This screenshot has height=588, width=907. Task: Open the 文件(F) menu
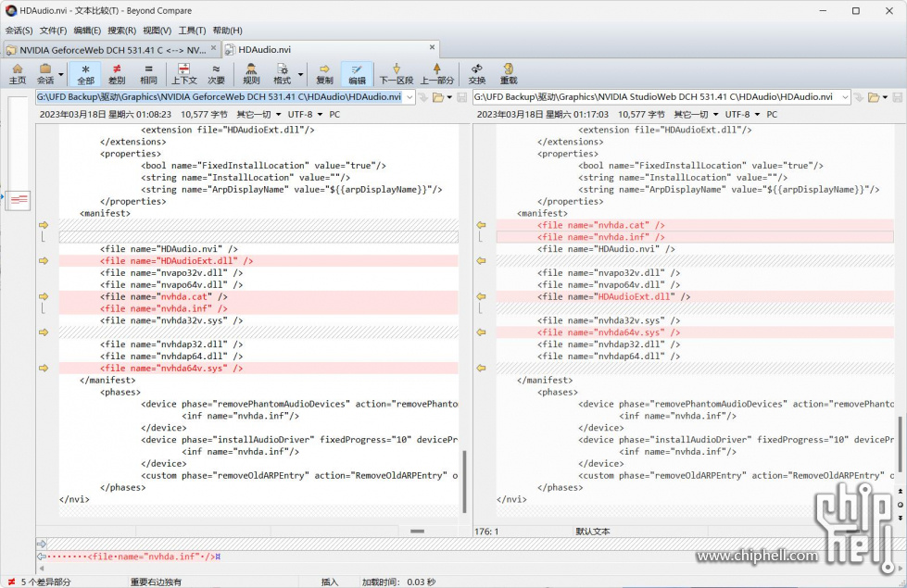[x=53, y=31]
